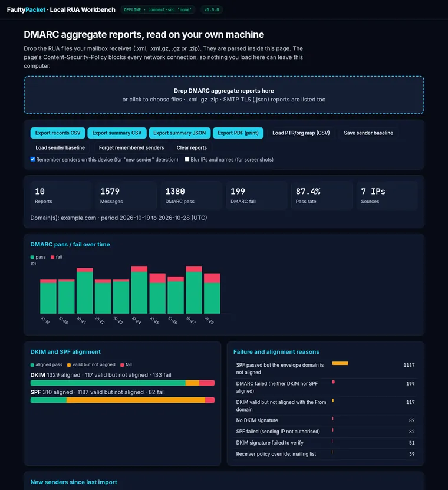Click Export records CSV button

58,133
